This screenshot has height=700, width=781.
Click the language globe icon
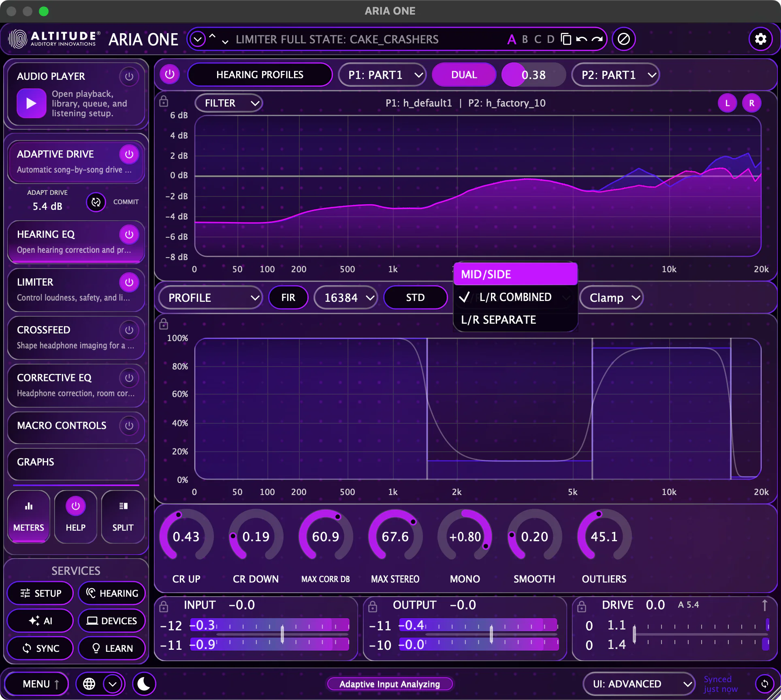(89, 684)
